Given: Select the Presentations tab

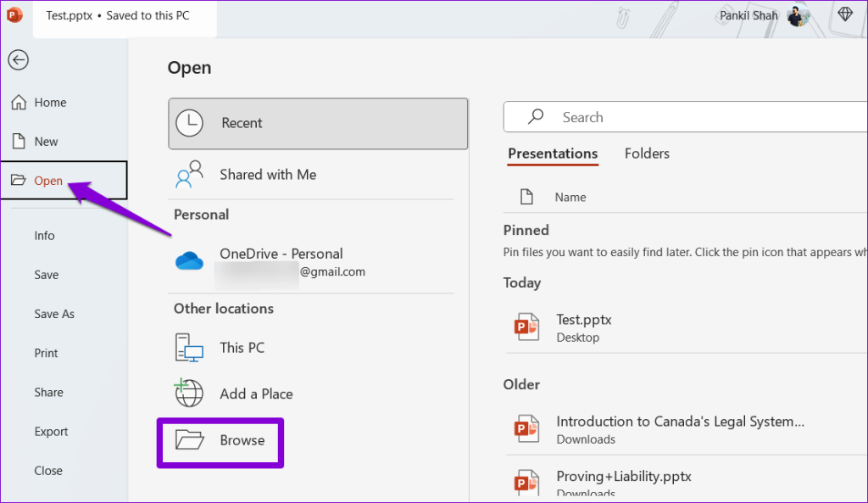Looking at the screenshot, I should point(553,154).
